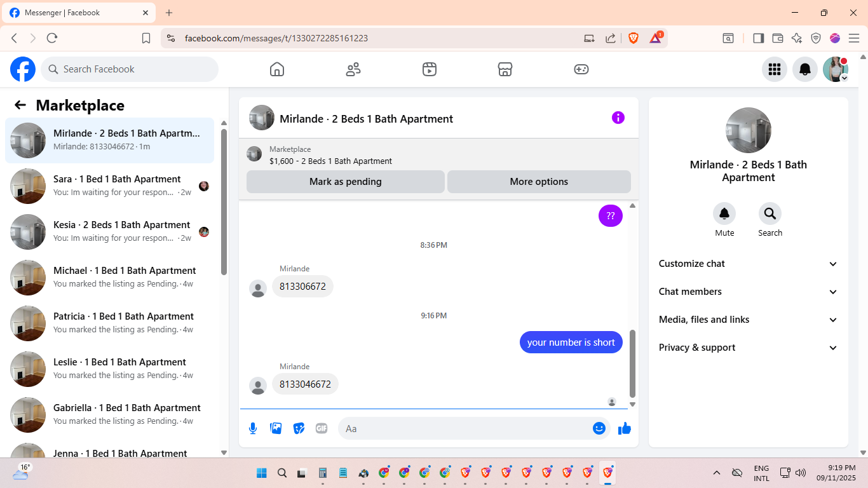Open the Messenger browser tab
The height and width of the screenshot is (488, 868).
(x=80, y=13)
